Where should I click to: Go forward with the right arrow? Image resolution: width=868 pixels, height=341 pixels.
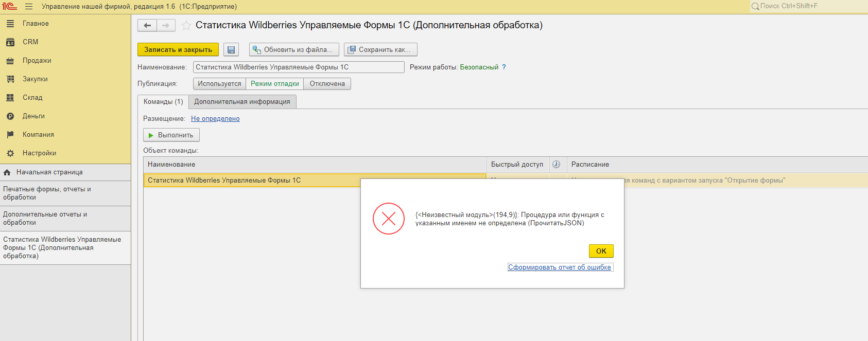(x=166, y=25)
